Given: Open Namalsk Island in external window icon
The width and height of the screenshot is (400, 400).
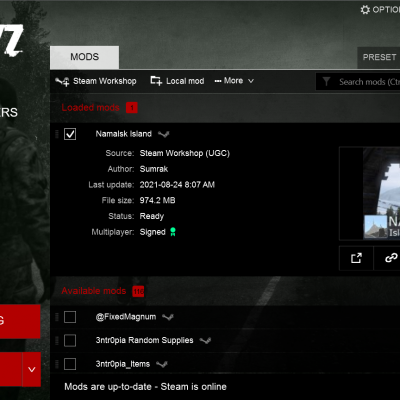Looking at the screenshot, I should coord(356,258).
